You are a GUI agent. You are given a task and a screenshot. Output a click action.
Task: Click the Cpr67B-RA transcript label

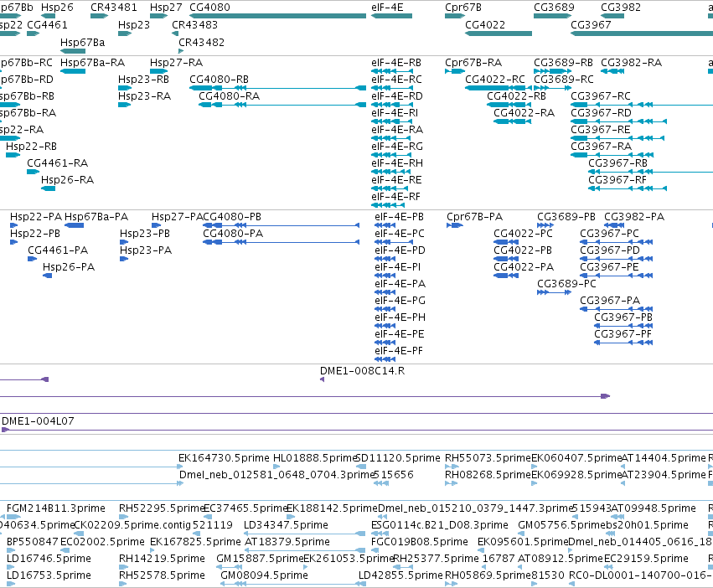tap(473, 62)
